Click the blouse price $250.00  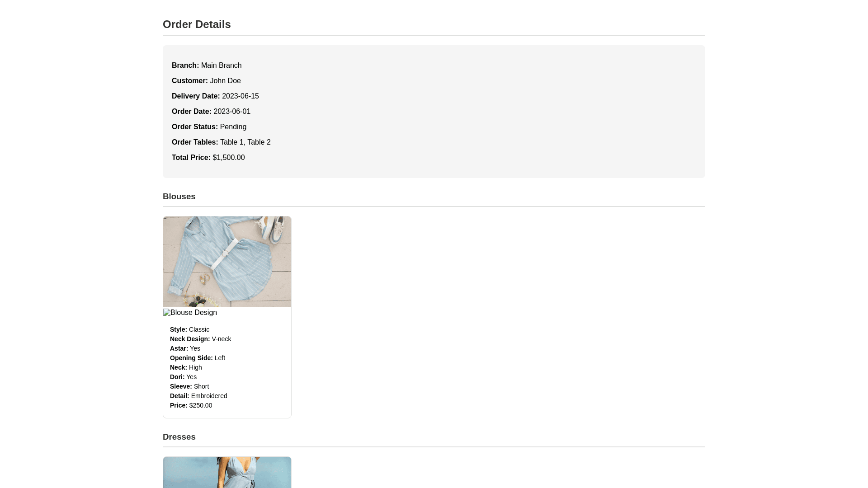coord(200,405)
